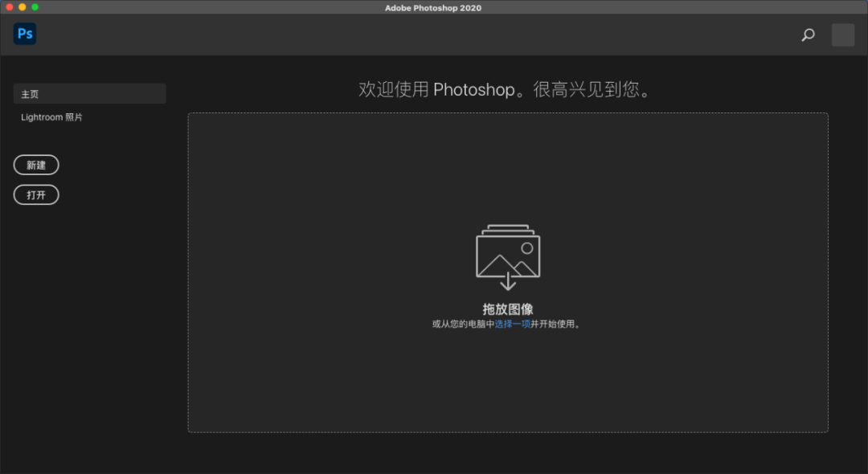Click the welcome heading 欢迎使用 Photoshop
The height and width of the screenshot is (474, 868).
pyautogui.click(x=505, y=89)
